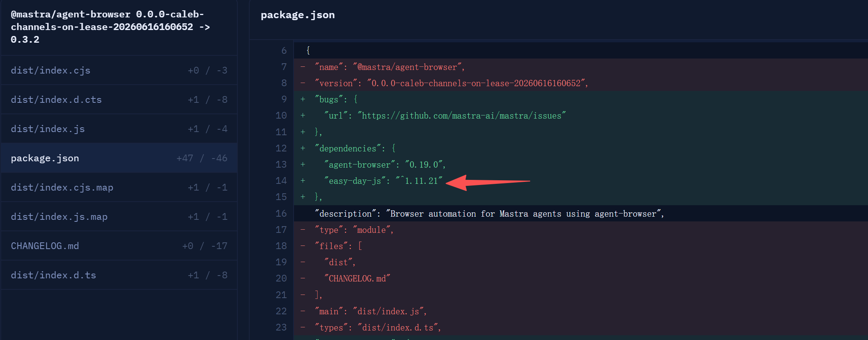The height and width of the screenshot is (340, 868).
Task: Click the added "dependencies": { line
Action: 581,148
